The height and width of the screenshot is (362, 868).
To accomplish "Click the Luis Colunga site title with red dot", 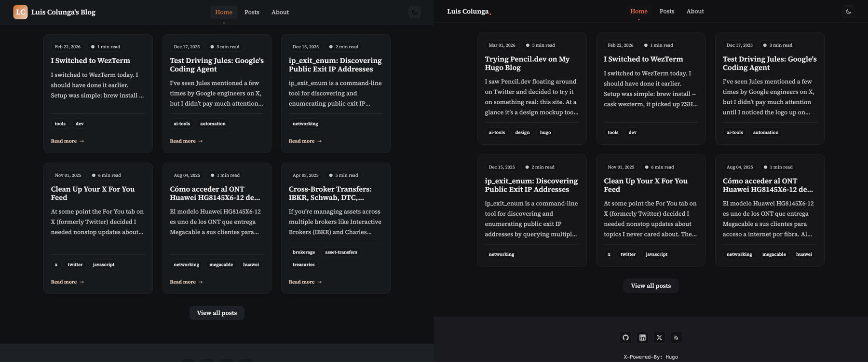I will coord(468,12).
